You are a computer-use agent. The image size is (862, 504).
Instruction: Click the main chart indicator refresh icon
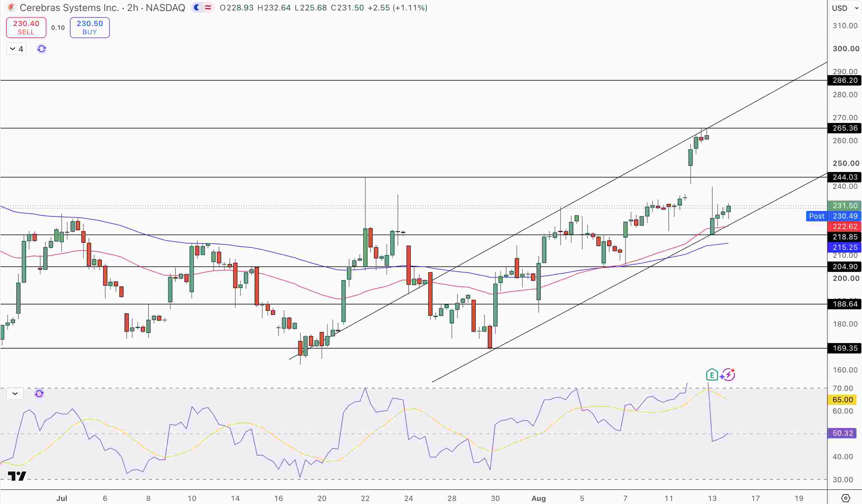(42, 49)
